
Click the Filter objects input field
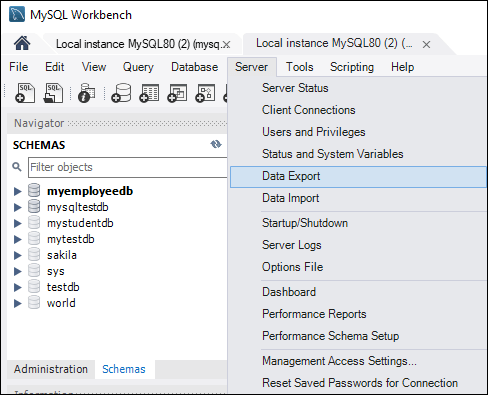tap(128, 167)
